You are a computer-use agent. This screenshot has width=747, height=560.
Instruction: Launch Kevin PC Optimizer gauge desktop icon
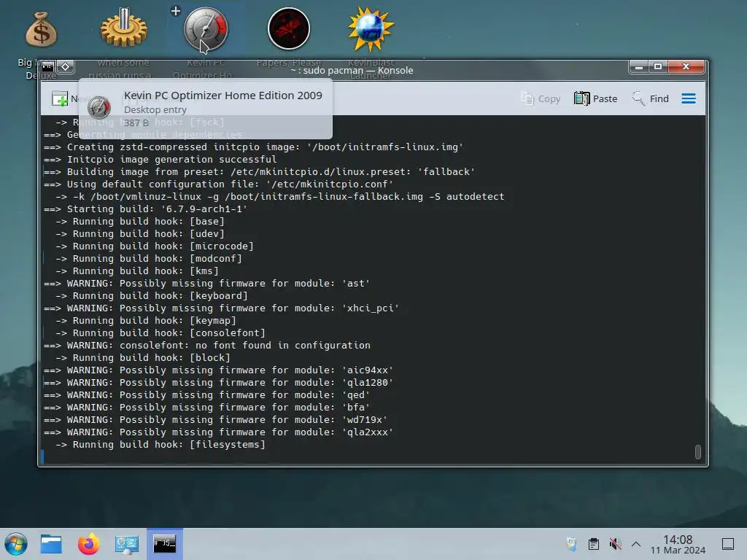pos(206,29)
